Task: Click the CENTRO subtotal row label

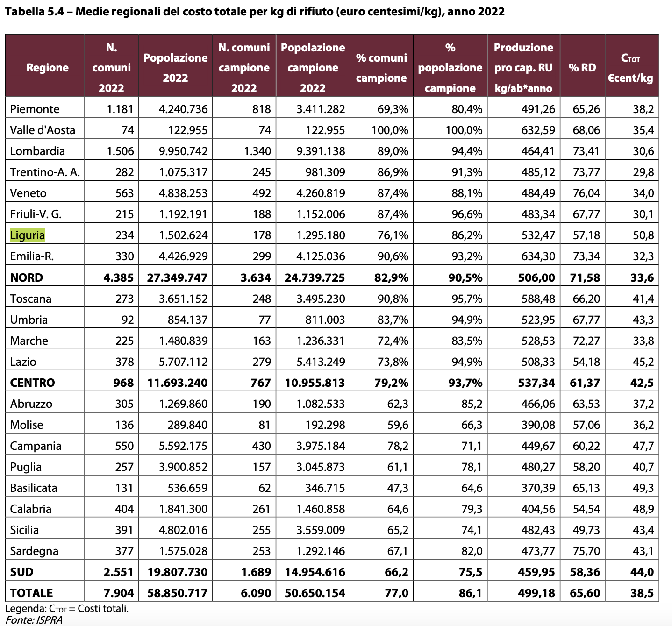Action: point(33,383)
